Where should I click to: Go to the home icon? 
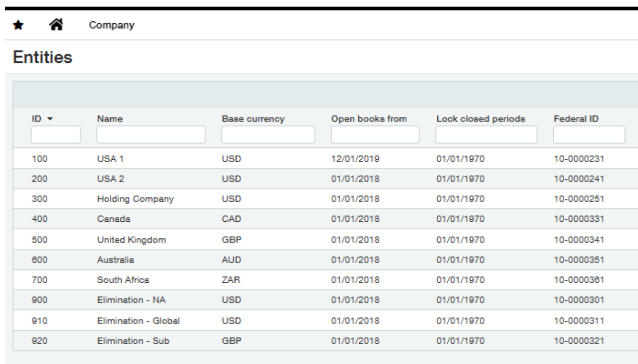tap(55, 25)
